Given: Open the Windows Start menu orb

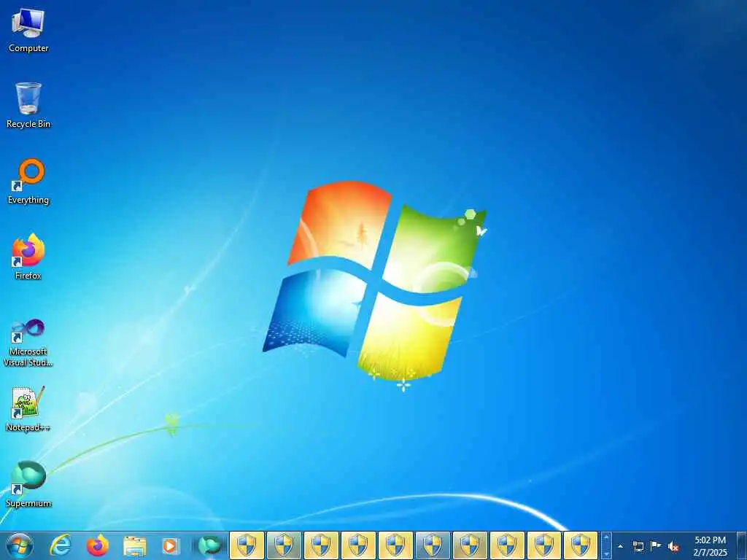Looking at the screenshot, I should pyautogui.click(x=20, y=545).
